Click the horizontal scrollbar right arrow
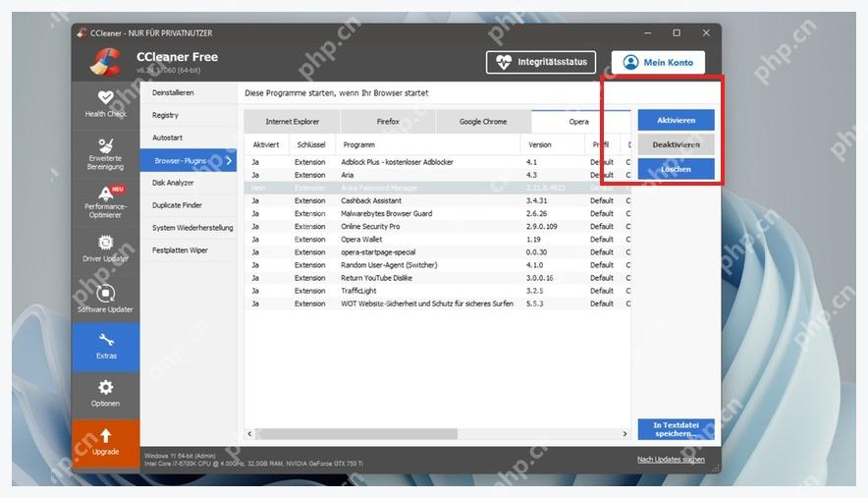 coord(625,434)
